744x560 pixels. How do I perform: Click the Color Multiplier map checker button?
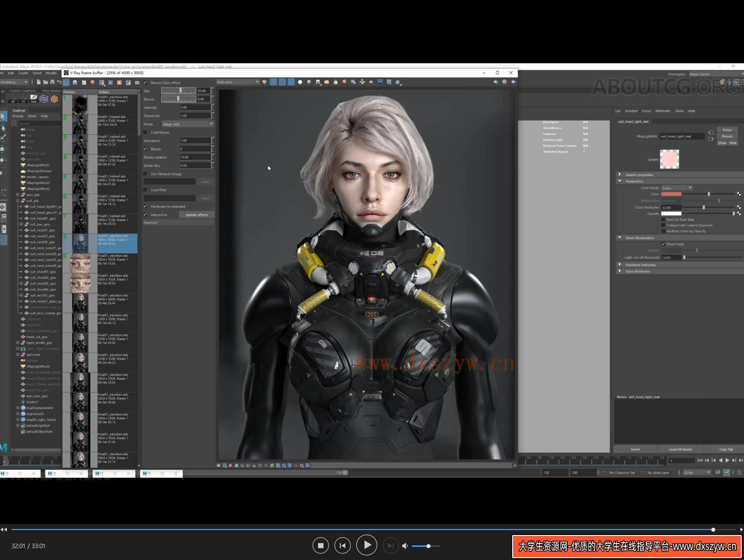pos(739,207)
